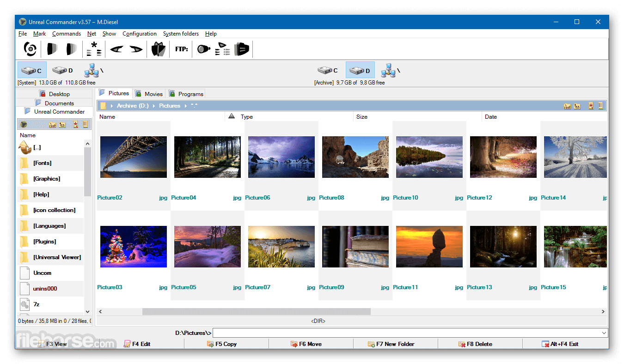Select drive C in the left panel

[x=32, y=70]
